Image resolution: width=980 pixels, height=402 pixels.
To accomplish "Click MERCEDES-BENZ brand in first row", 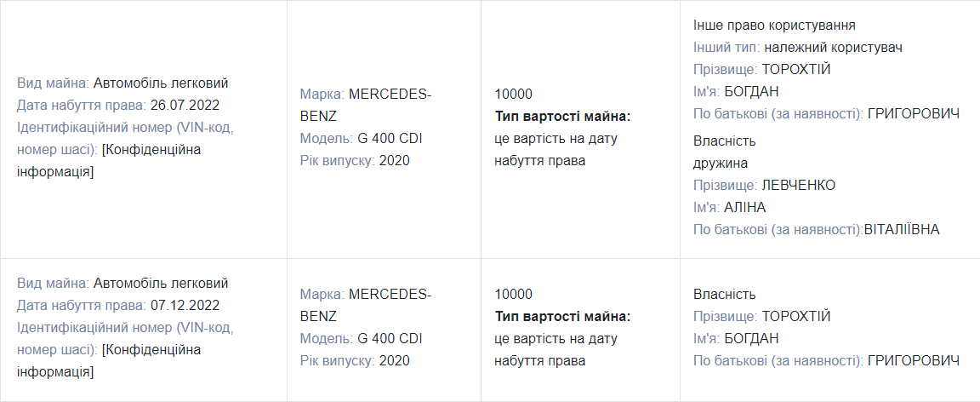I will click(366, 106).
